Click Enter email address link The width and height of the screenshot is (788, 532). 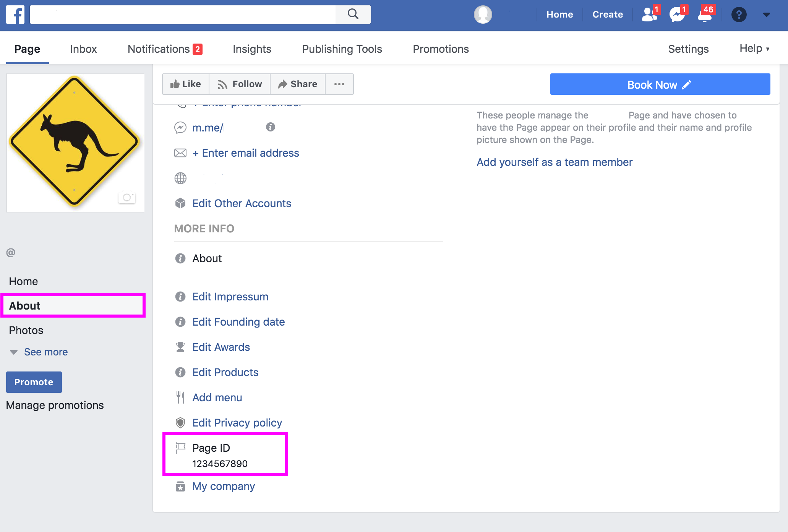click(x=246, y=153)
